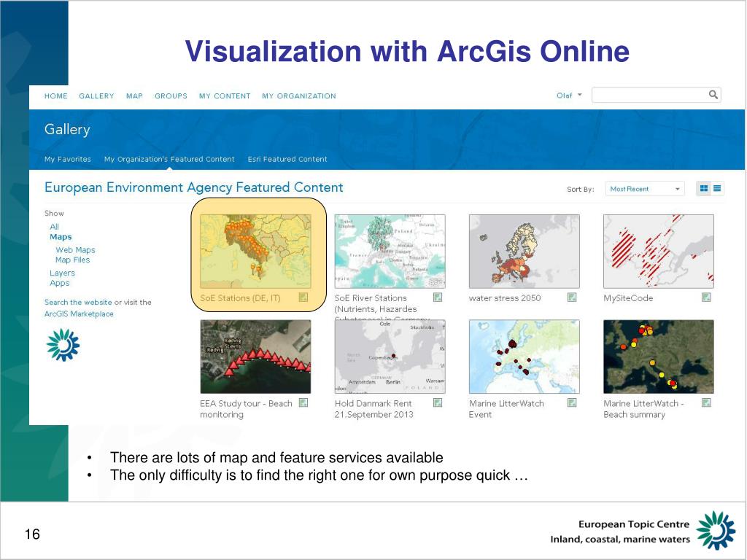
Task: Click the Search the website link
Action: pyautogui.click(x=78, y=302)
